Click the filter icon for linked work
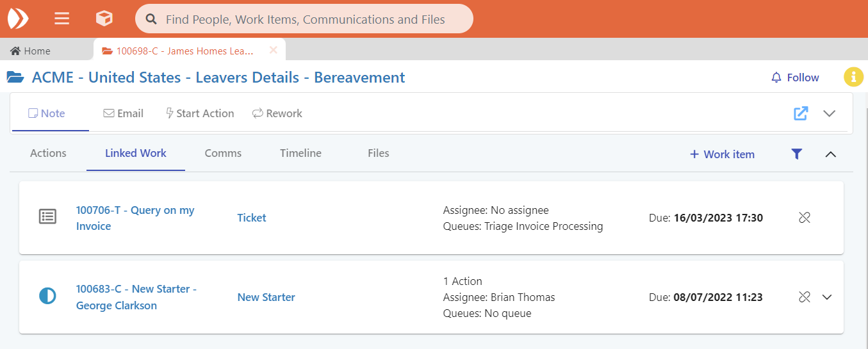This screenshot has height=349, width=868. pyautogui.click(x=796, y=154)
